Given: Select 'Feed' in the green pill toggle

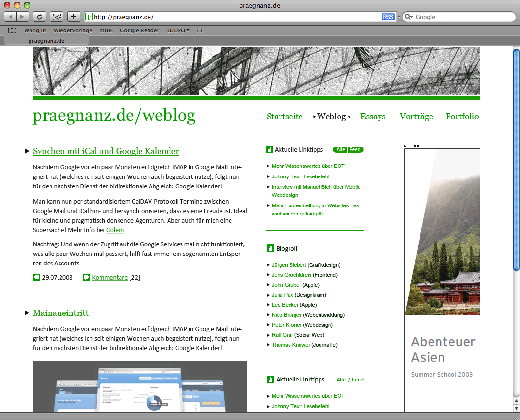Looking at the screenshot, I should 355,149.
